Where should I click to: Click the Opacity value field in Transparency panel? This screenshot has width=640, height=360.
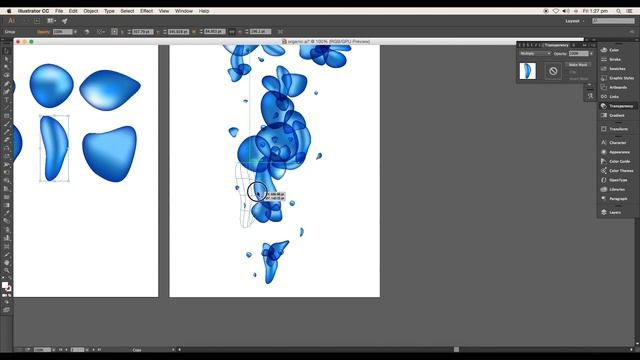click(578, 53)
